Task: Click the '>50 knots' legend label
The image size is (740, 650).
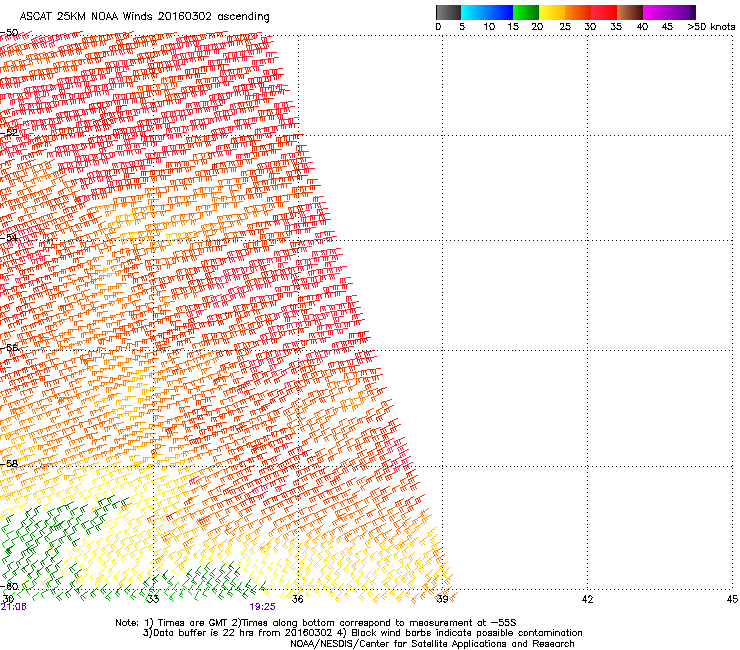Action: pos(711,27)
